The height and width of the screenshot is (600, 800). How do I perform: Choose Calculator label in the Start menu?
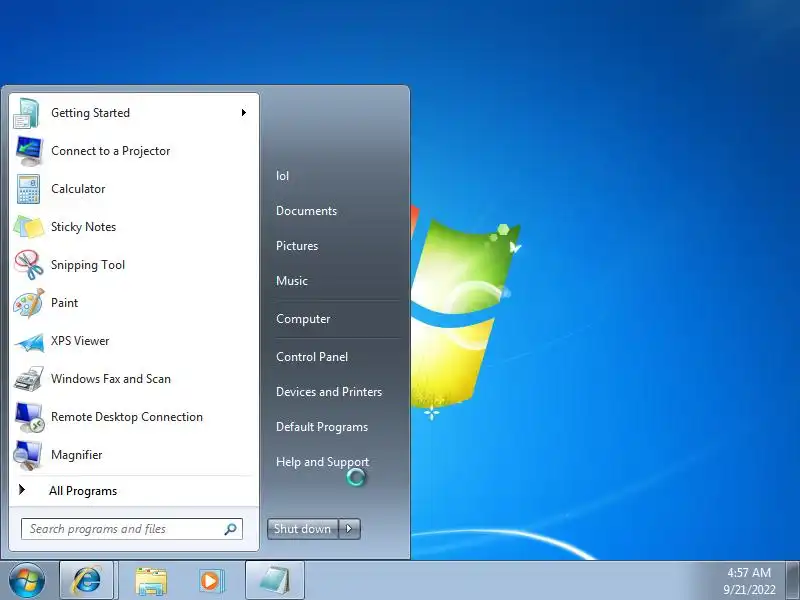(x=78, y=189)
